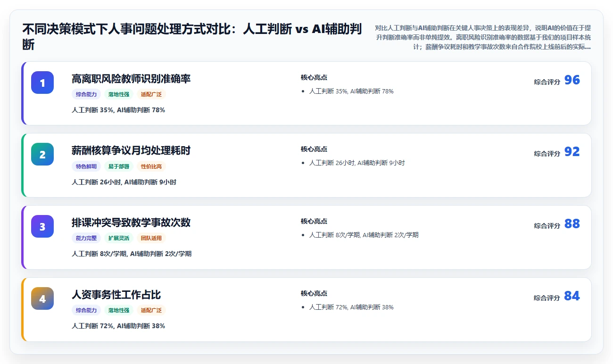Open the 薪酬核算争议月均处理耗时 card title

pos(131,150)
